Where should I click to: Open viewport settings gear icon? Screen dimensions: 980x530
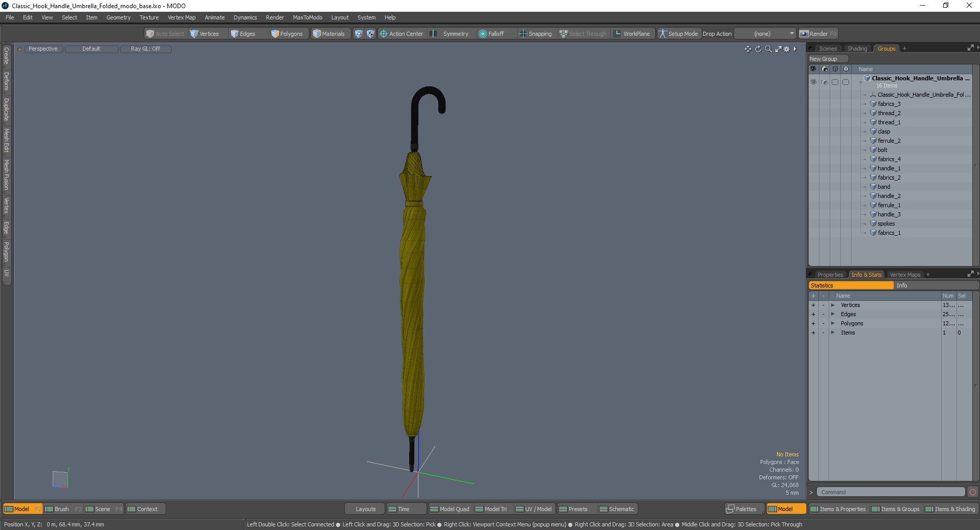(787, 49)
